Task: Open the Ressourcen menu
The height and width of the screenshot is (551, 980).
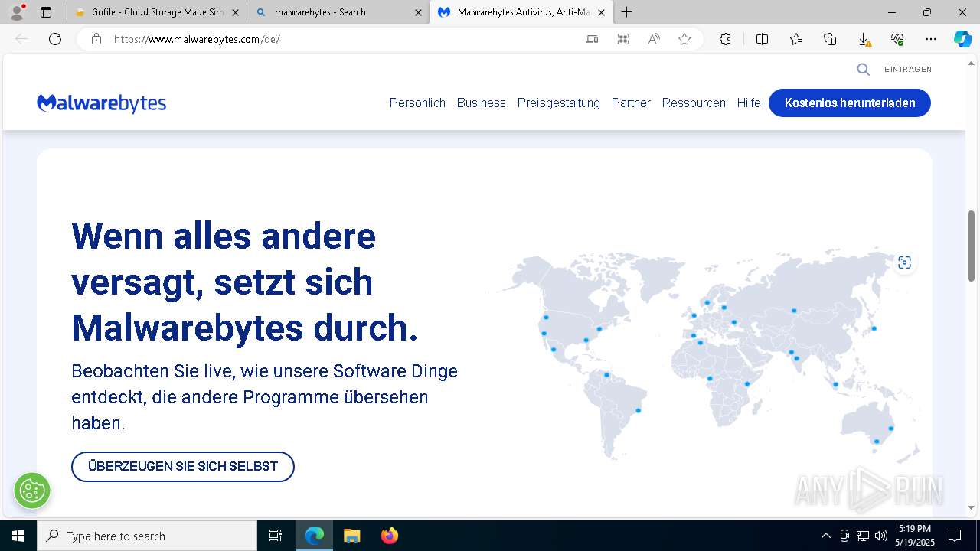Action: (694, 103)
